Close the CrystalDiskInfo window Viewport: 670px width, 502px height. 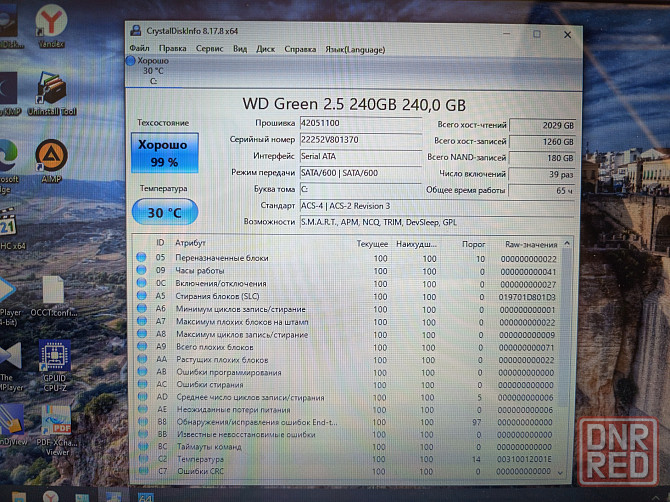567,35
